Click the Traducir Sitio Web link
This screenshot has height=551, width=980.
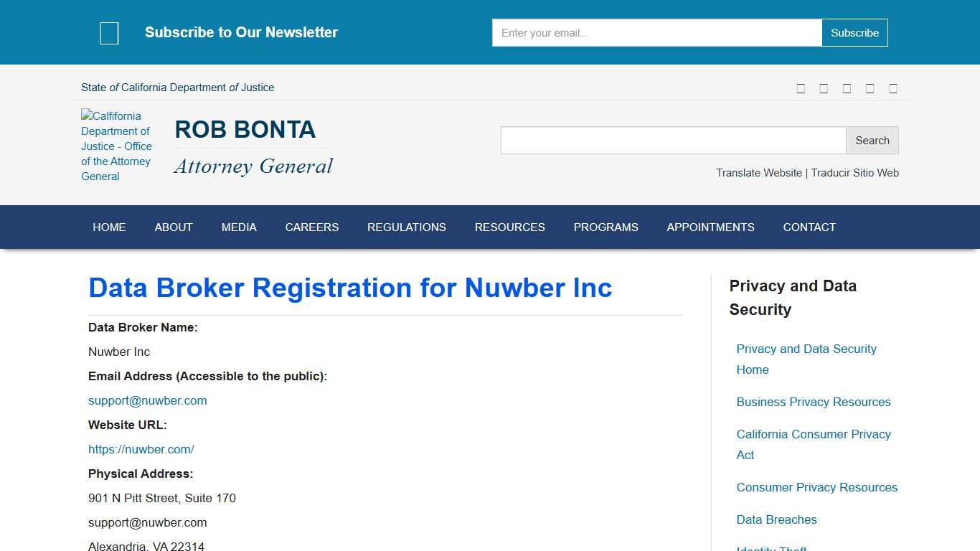854,173
